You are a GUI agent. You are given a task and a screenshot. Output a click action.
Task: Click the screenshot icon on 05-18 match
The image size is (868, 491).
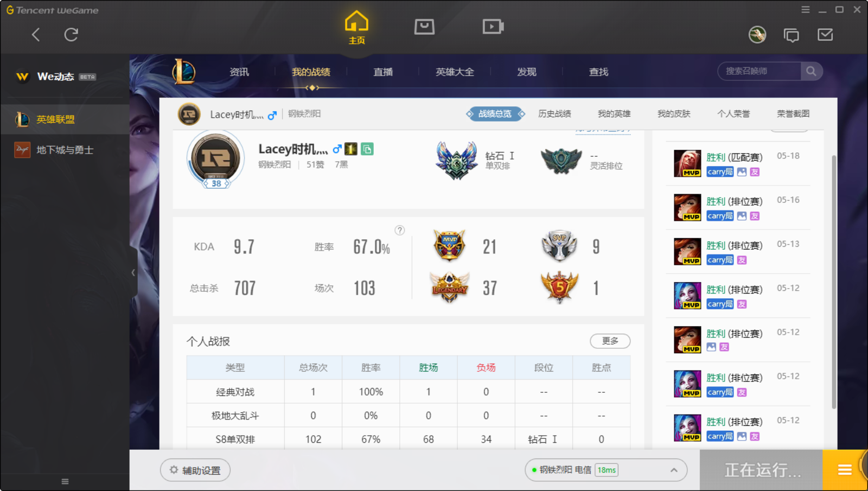[x=742, y=172]
